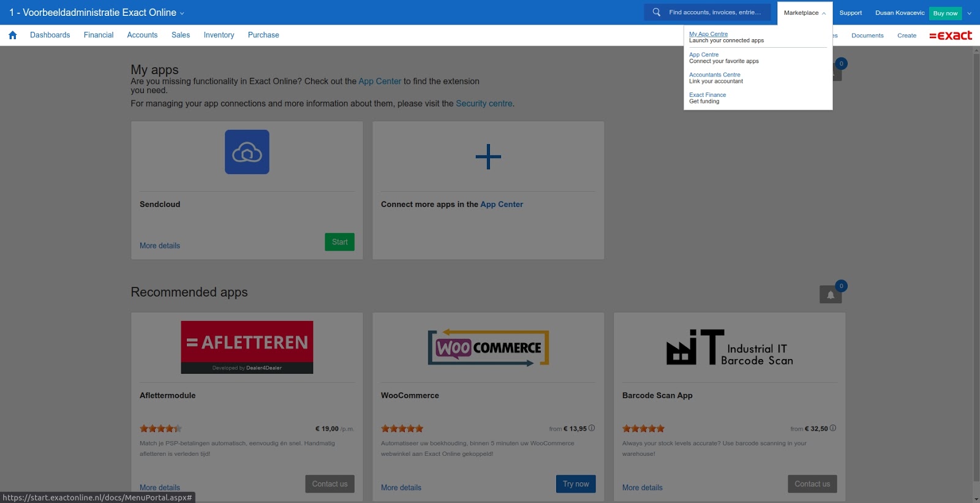Open the Documents link
Viewport: 980px width, 503px height.
pos(867,36)
